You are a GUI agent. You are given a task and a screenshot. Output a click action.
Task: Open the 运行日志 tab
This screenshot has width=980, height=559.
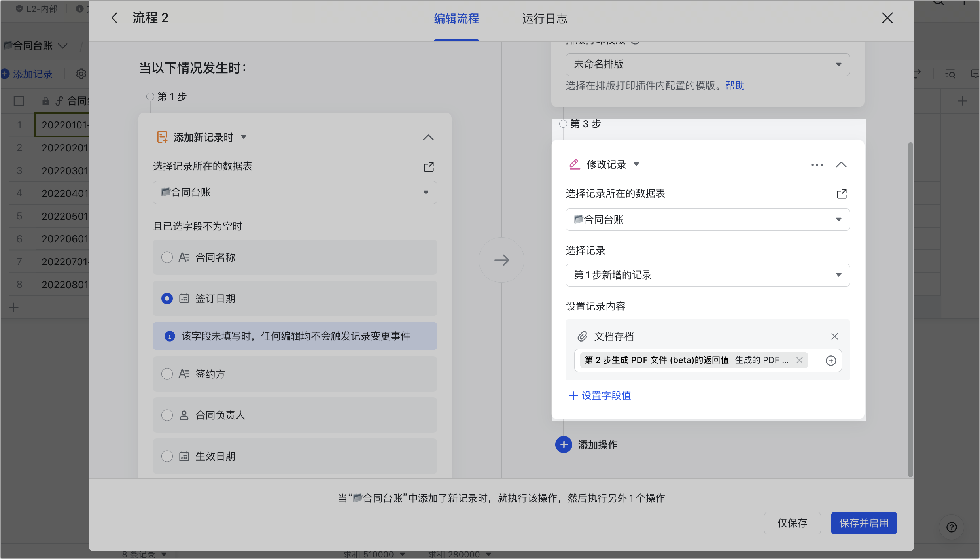[x=545, y=19]
